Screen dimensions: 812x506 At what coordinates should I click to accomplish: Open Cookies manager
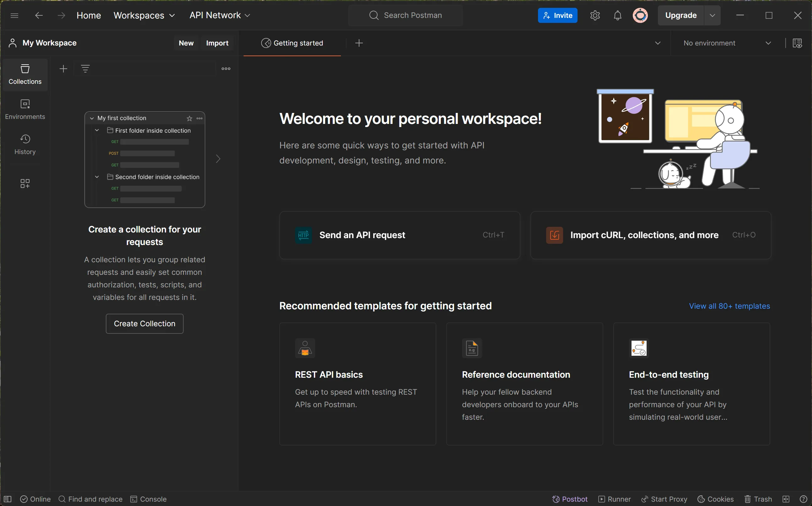(x=715, y=499)
